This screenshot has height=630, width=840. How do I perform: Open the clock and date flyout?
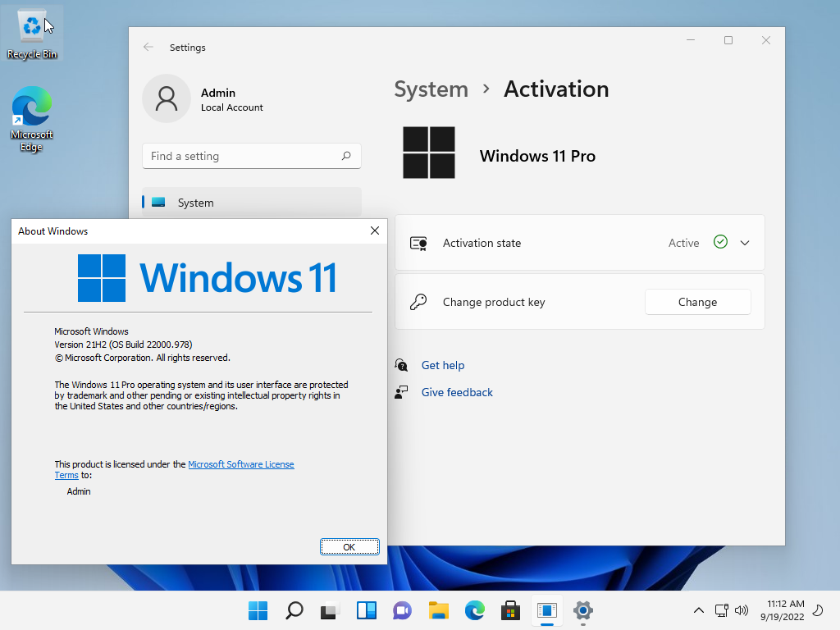782,610
